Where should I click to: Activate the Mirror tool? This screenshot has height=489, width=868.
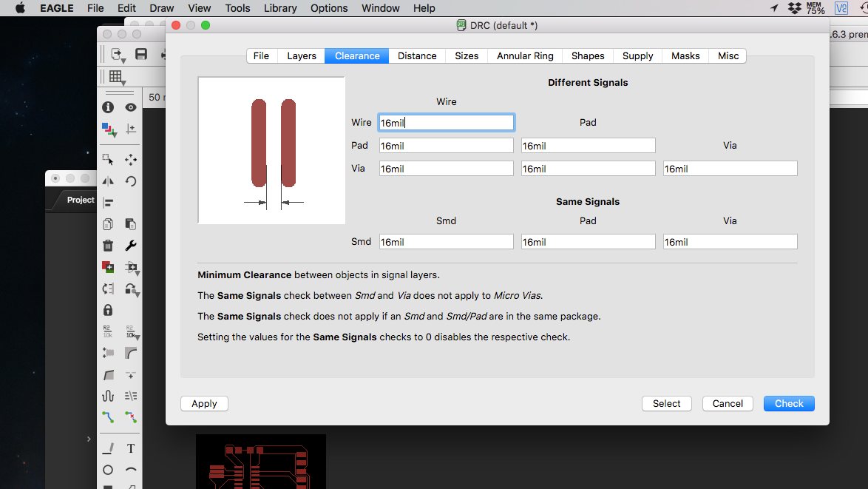[x=108, y=181]
